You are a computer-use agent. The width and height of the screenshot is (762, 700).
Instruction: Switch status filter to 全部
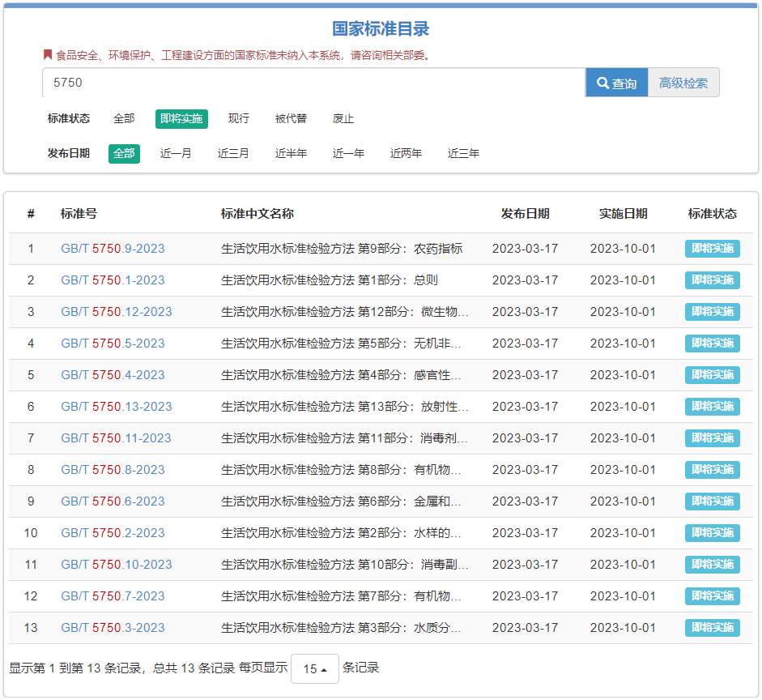[123, 118]
